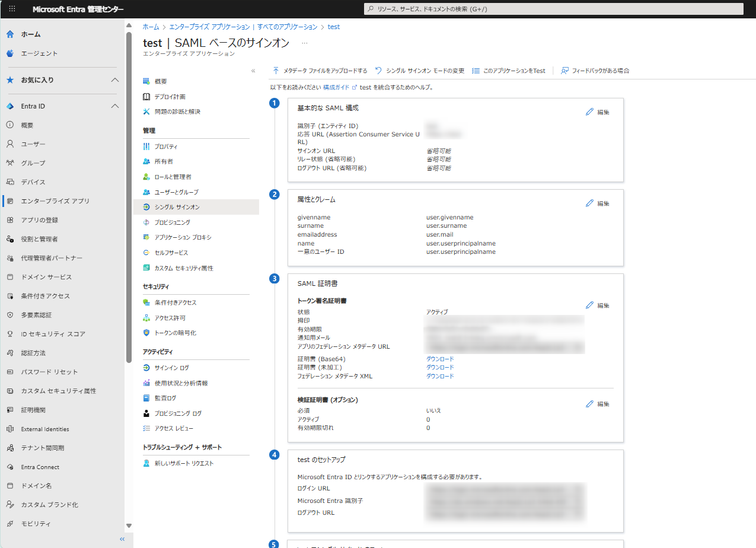Click the upload metadata file icon
The width and height of the screenshot is (756, 548).
(x=276, y=71)
